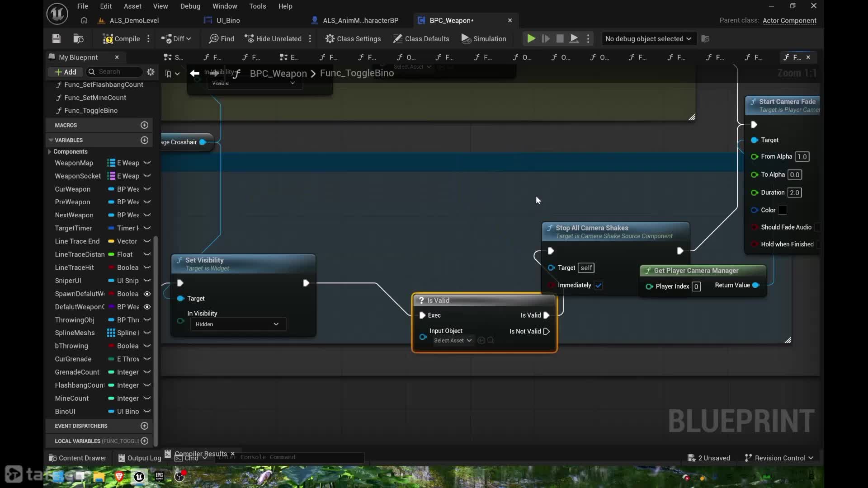Click the Duration value field
The height and width of the screenshot is (488, 868).
(794, 193)
